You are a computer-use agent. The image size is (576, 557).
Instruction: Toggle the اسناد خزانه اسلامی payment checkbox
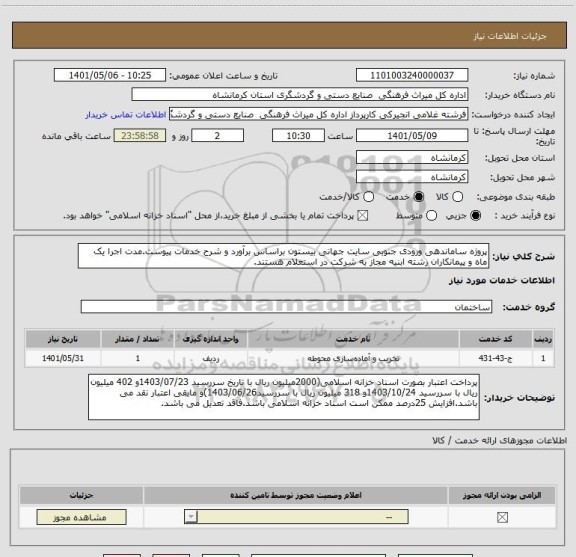[x=363, y=216]
